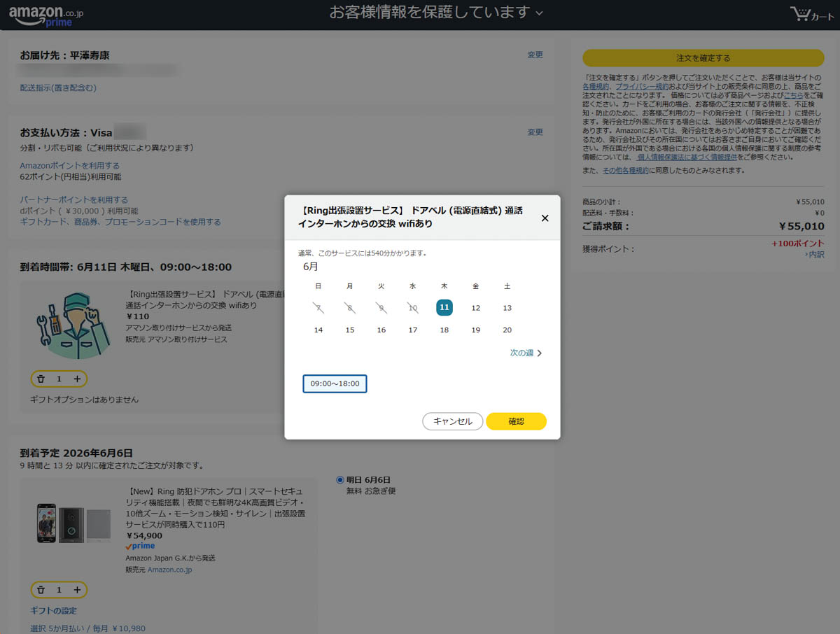
Task: Open gift card and promotion code link
Action: [x=120, y=222]
